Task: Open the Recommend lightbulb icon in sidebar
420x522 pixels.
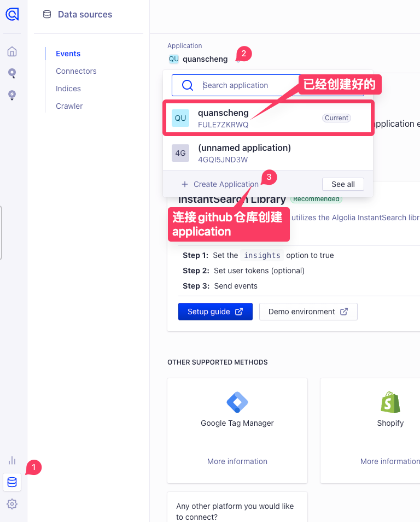Action: 12,95
